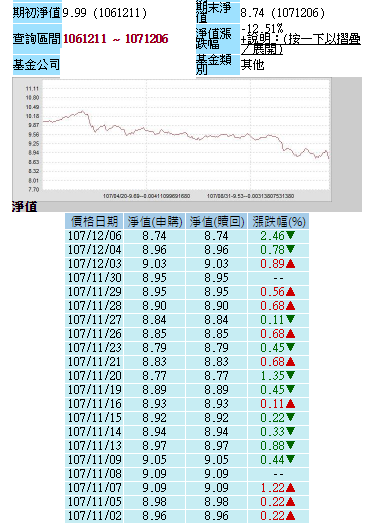Click the date cell 107/11/15
This screenshot has width=367, height=523.
94,418
